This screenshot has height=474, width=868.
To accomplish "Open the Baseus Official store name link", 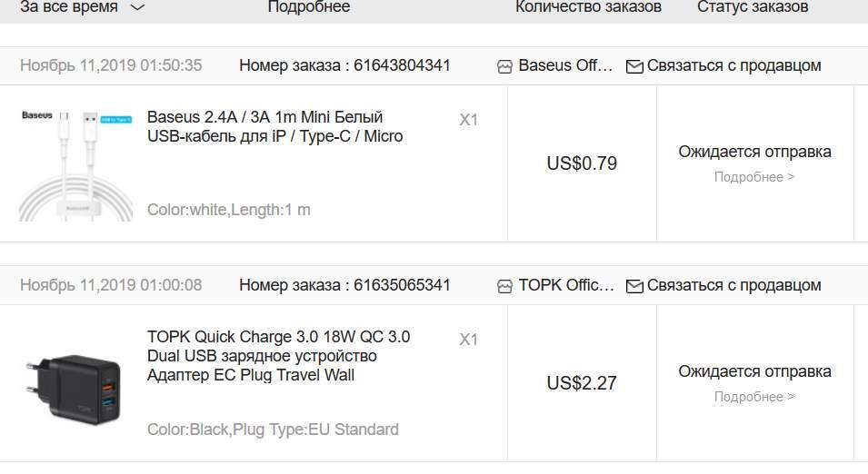I will pyautogui.click(x=565, y=65).
